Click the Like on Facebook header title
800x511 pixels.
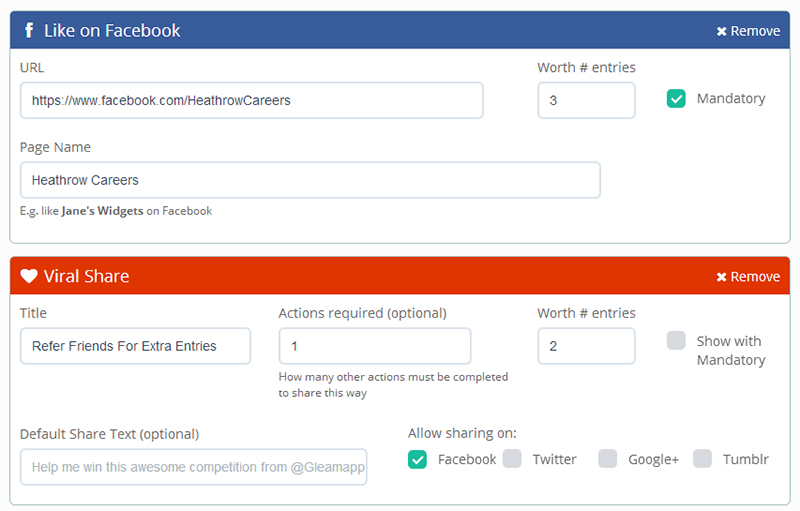coord(112,30)
